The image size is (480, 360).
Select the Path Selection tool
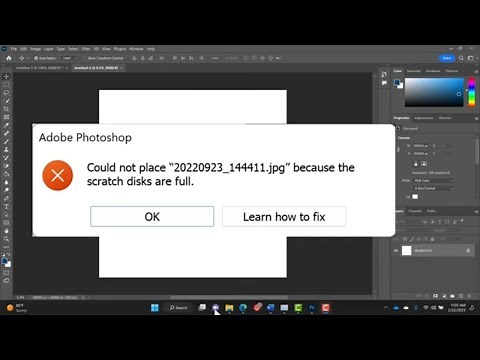coord(6,214)
